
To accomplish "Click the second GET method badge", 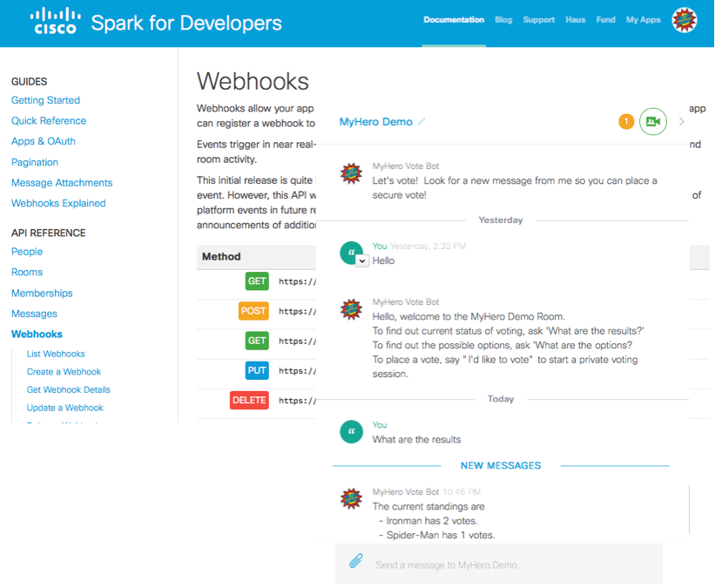I will (257, 341).
